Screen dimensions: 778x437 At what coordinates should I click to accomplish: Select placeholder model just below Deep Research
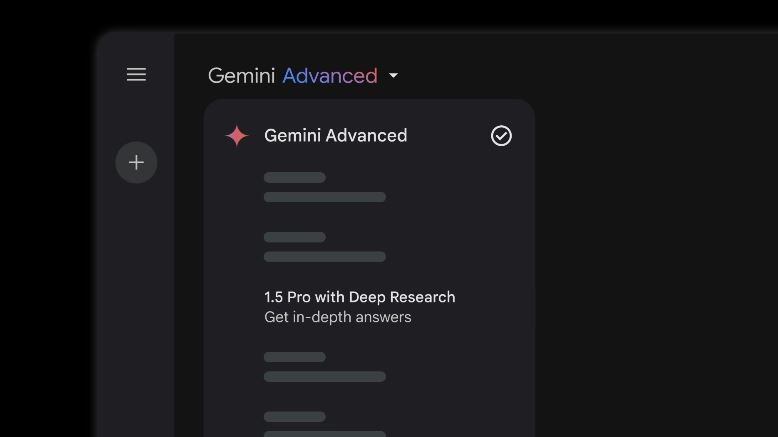[x=324, y=366]
